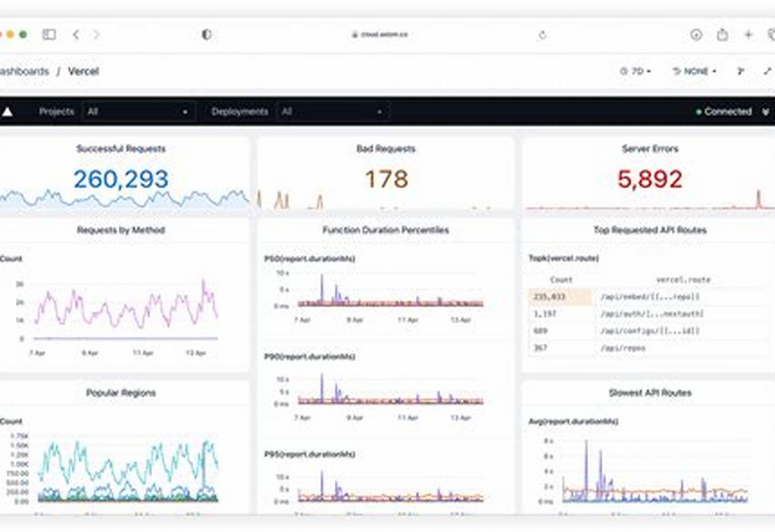Click Function Duration Percentiles panel title
The width and height of the screenshot is (775, 532).
386,230
